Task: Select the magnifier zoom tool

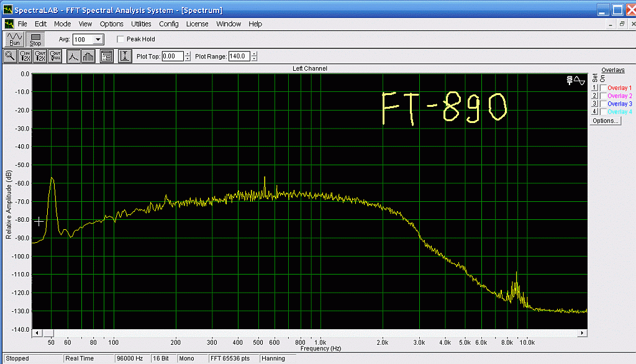Action: click(10, 57)
